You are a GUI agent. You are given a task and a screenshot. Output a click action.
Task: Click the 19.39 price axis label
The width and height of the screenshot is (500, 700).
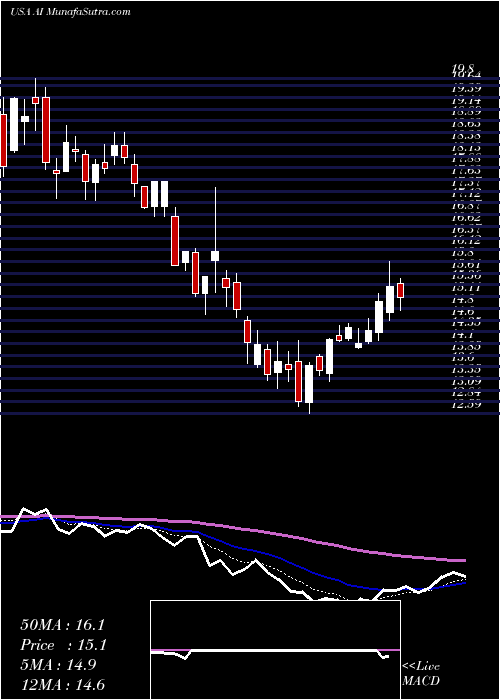pos(467,89)
